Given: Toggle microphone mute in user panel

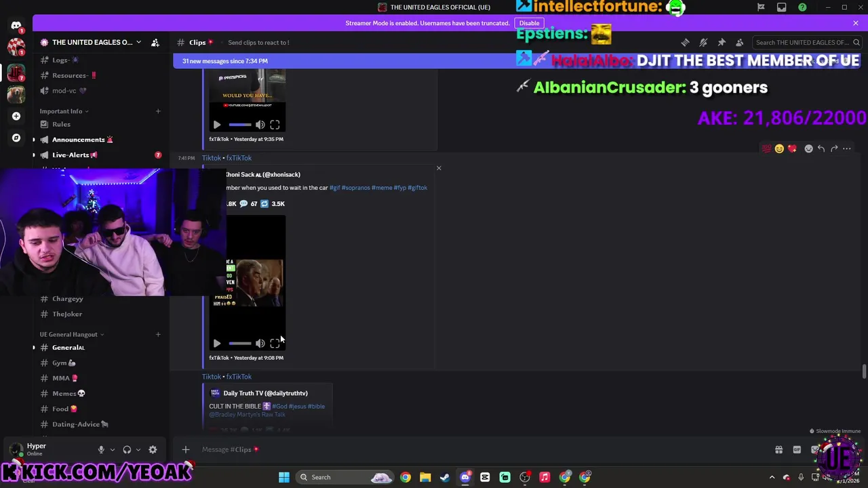Looking at the screenshot, I should click(101, 449).
